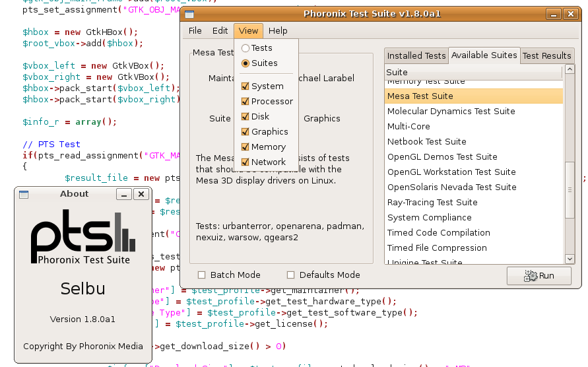
Task: Select Mesa Test Suite in list
Action: (474, 96)
